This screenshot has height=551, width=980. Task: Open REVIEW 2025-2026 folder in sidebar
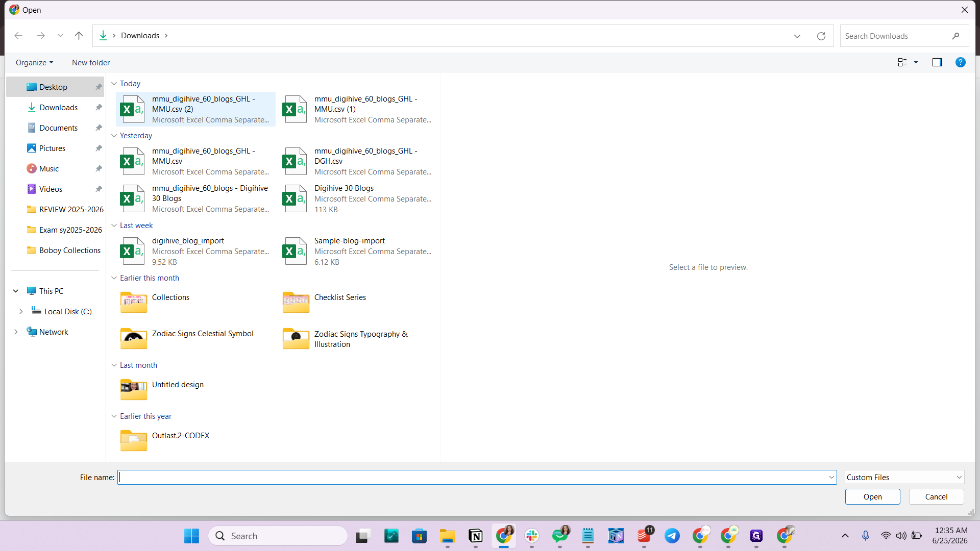56,209
